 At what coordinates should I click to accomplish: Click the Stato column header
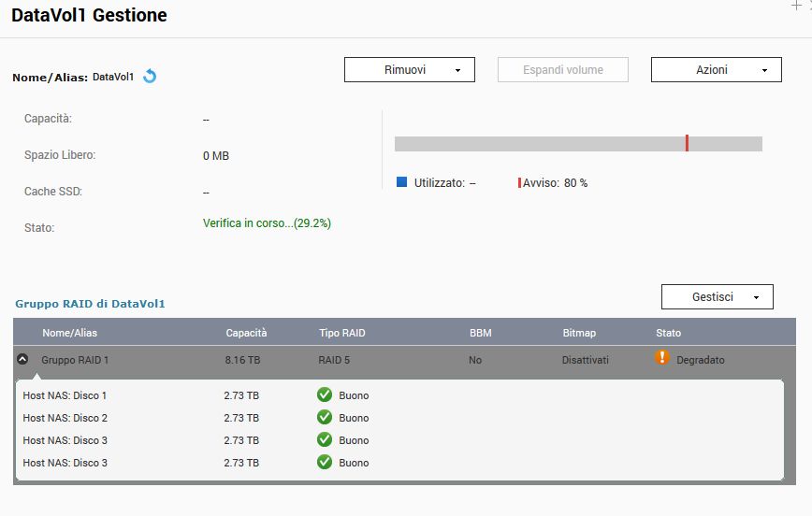pos(668,333)
